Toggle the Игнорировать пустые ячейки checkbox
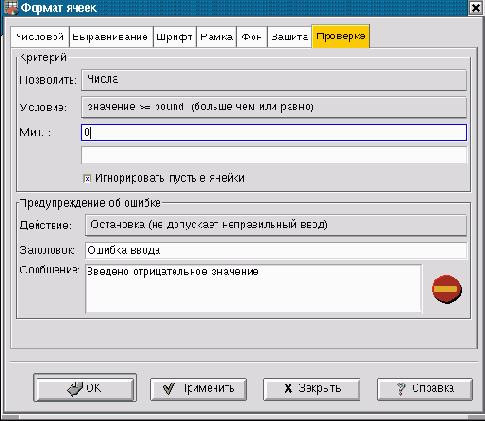This screenshot has height=421, width=485. pos(87,179)
